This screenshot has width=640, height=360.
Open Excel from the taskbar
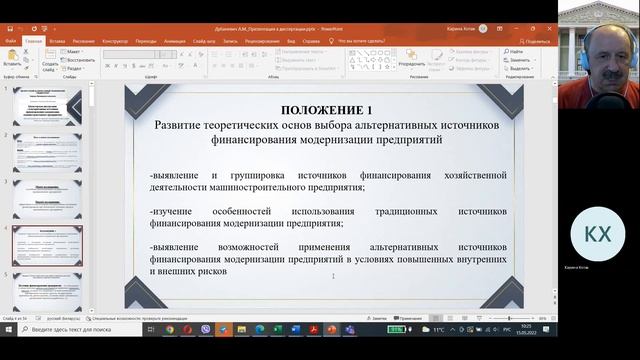[278, 329]
